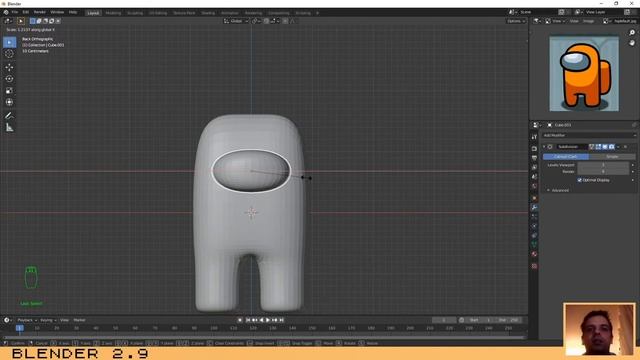
Task: Select the Move tool
Action: click(9, 67)
